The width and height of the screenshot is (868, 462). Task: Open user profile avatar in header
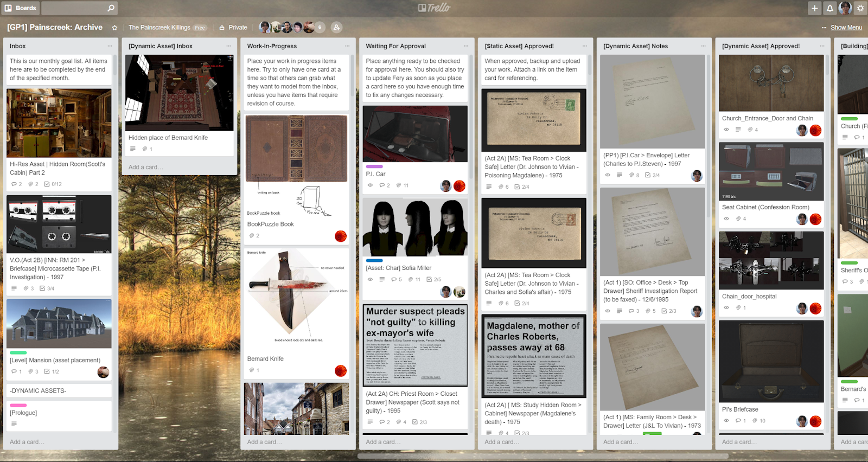845,8
